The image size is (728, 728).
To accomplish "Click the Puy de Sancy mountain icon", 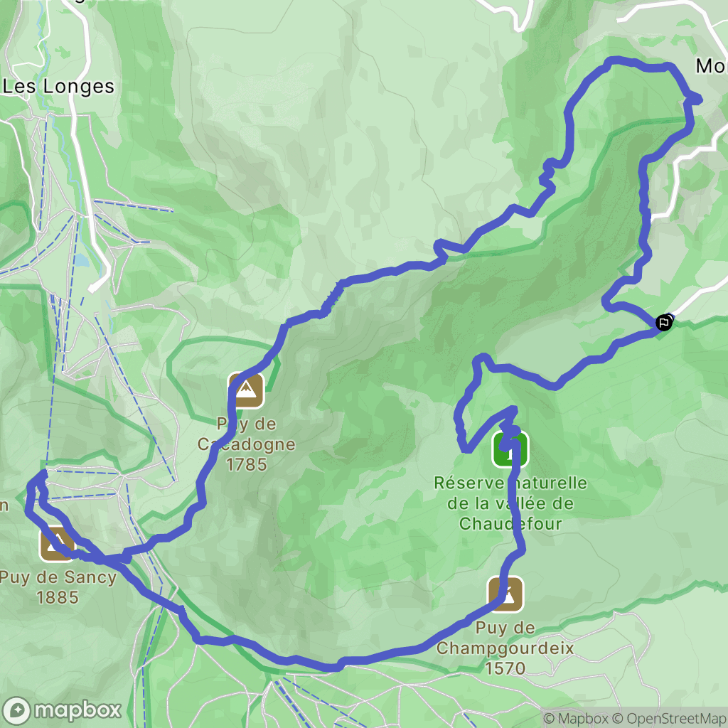I will [x=58, y=543].
